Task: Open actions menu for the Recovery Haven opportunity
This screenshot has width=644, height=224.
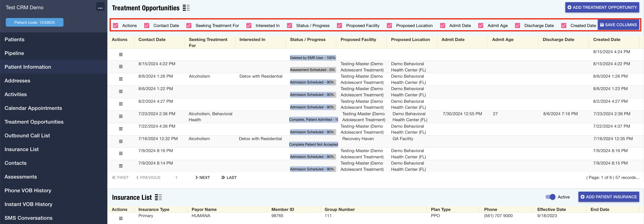Action: (x=121, y=141)
